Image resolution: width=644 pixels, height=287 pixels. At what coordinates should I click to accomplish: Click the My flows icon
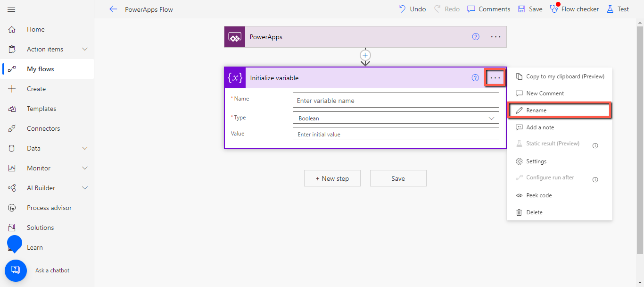12,69
